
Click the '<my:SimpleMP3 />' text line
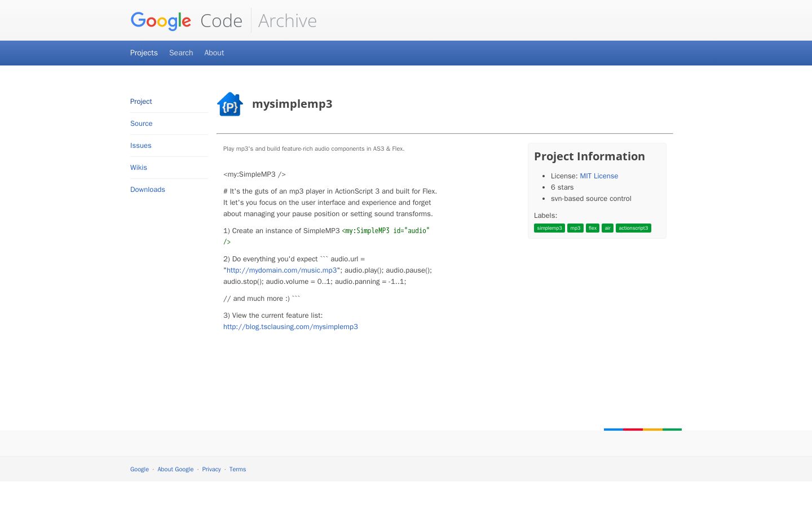click(x=254, y=174)
